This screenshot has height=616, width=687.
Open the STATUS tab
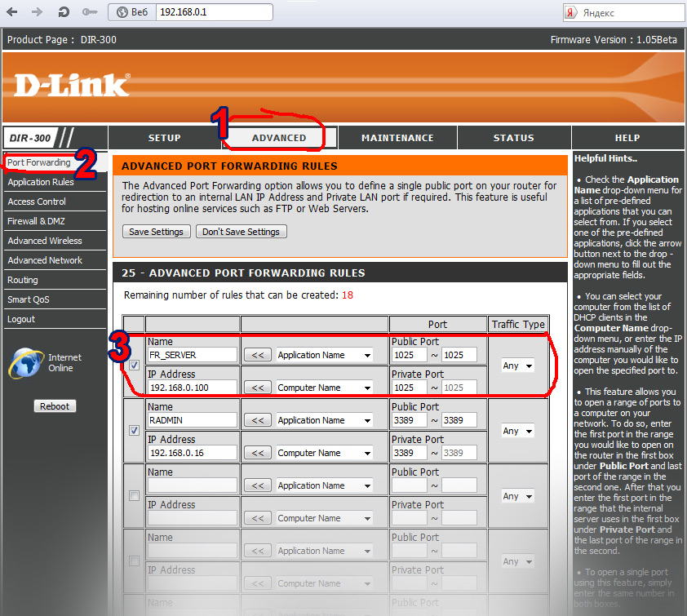513,138
